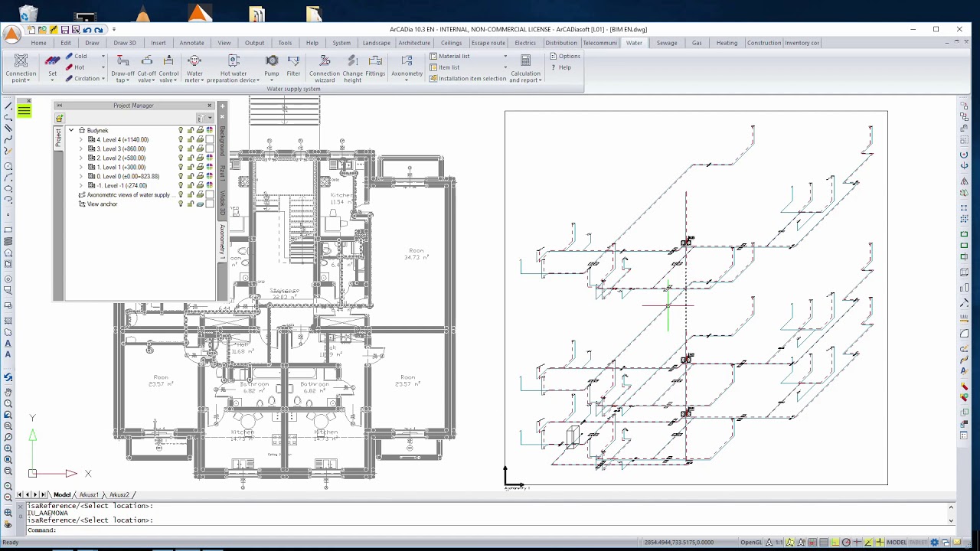
Task: Click Installation item selection
Action: (x=467, y=79)
